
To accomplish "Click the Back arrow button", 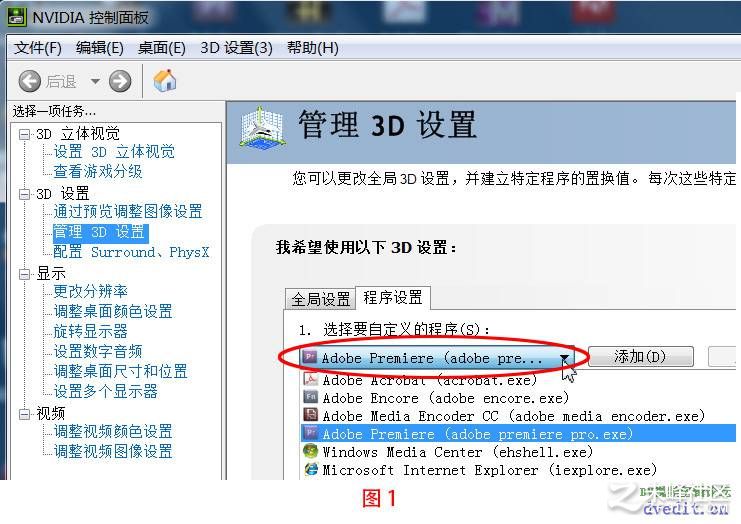I will click(30, 81).
